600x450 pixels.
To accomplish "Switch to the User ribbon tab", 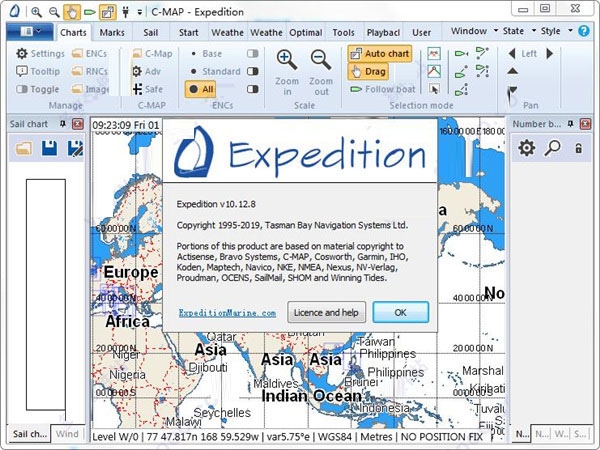I will click(421, 33).
